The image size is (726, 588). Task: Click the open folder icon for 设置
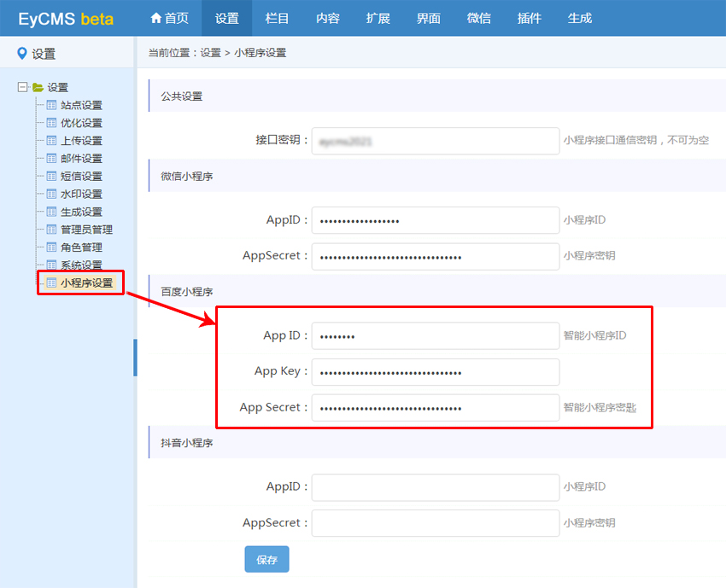pos(38,87)
